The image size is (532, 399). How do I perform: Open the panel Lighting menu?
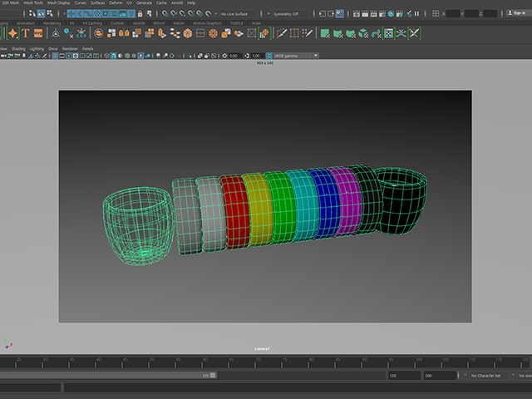[37, 49]
